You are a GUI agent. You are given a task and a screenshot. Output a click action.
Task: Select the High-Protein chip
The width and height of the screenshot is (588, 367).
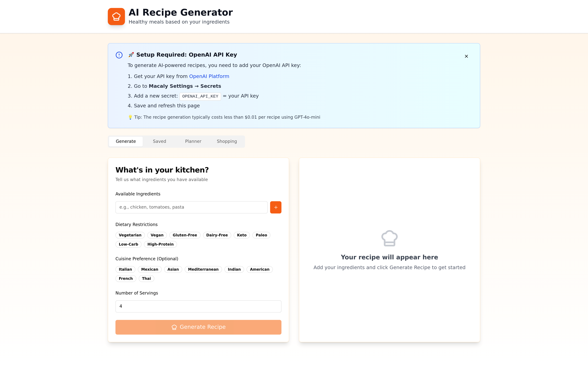click(x=160, y=244)
